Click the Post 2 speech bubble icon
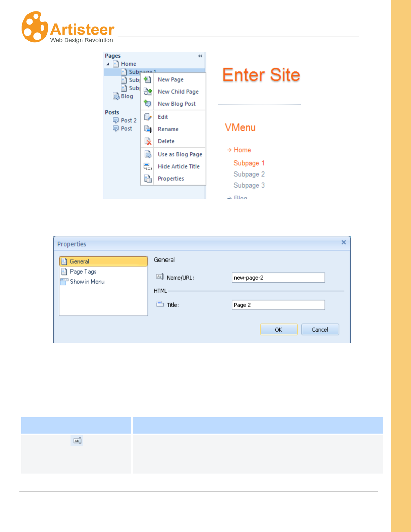Viewport: 411px width, 532px height. [116, 120]
